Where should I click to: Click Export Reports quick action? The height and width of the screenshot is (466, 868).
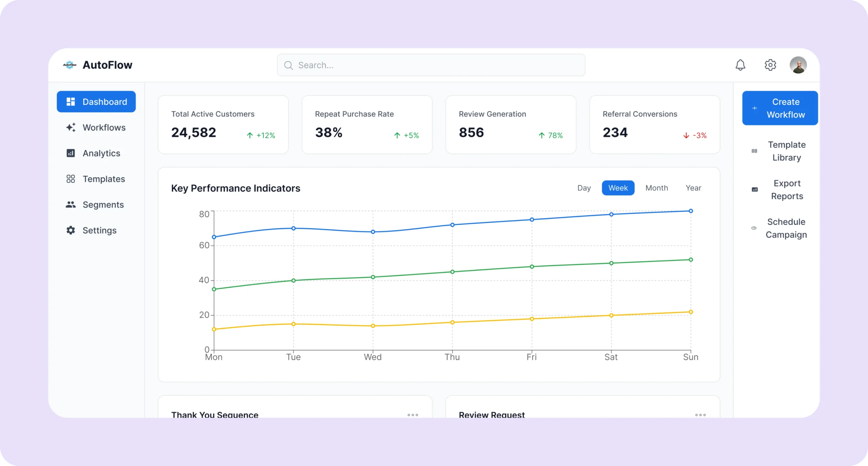[787, 190]
